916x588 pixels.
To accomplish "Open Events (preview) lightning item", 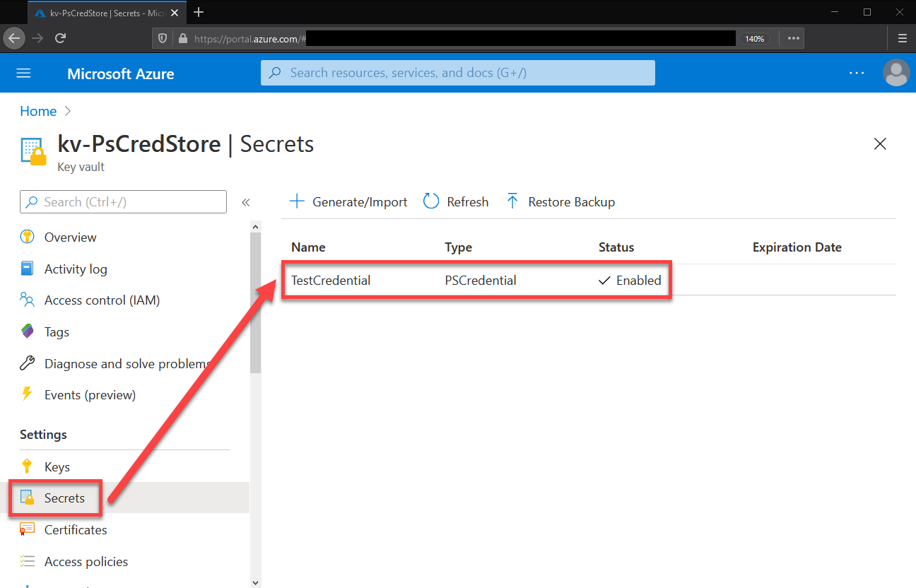I will [90, 394].
